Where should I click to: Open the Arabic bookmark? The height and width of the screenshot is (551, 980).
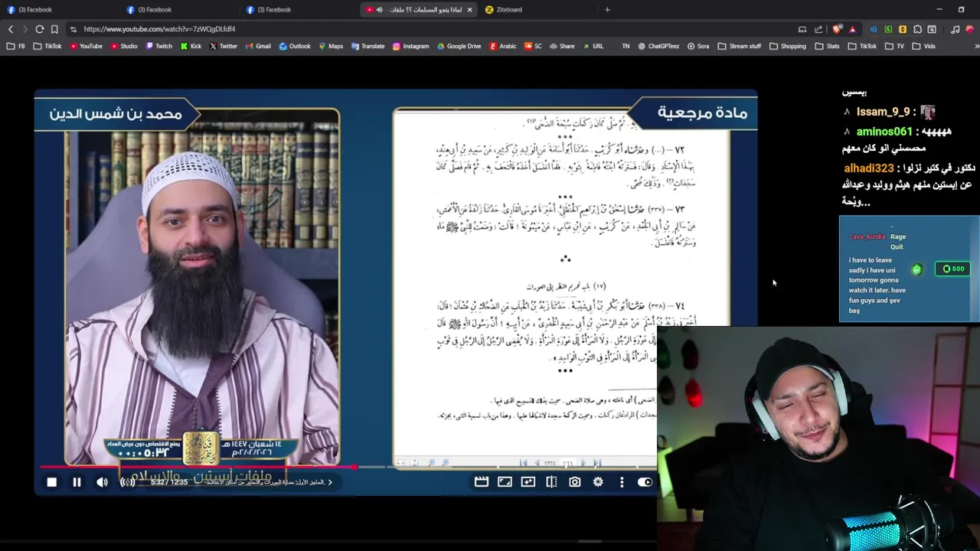pyautogui.click(x=503, y=46)
